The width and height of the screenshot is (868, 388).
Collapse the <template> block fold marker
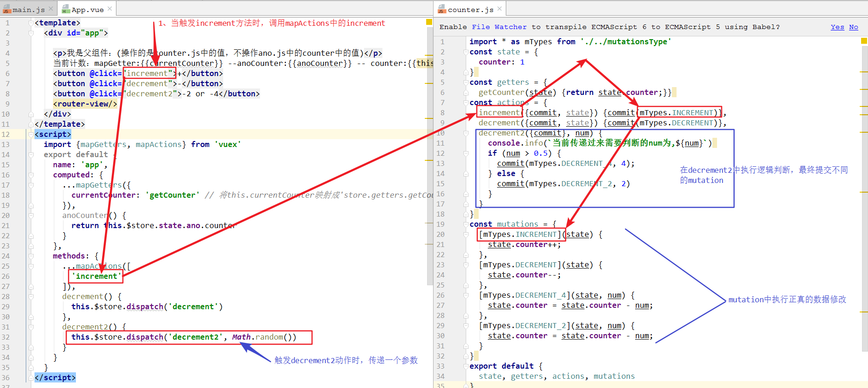31,23
